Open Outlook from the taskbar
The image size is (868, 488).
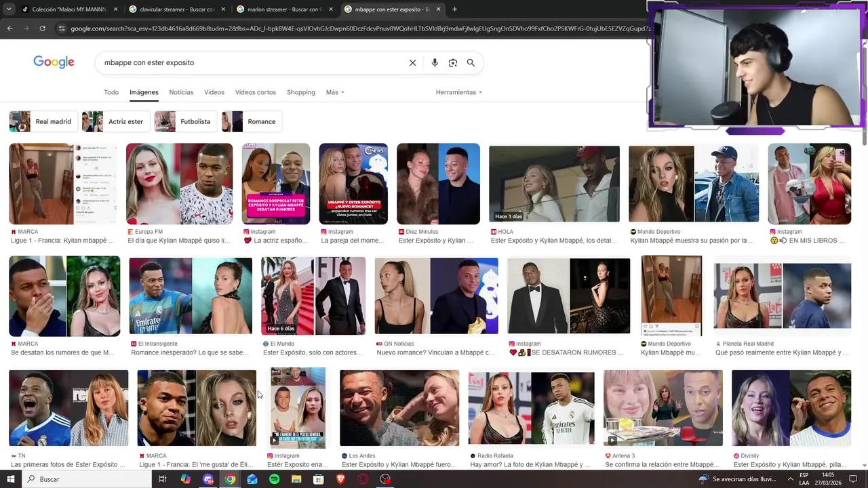click(x=252, y=479)
